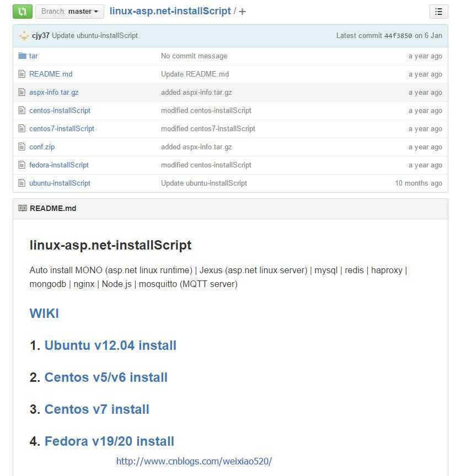Open Ubuntu v12.04 install link
456x476 pixels.
click(x=110, y=345)
